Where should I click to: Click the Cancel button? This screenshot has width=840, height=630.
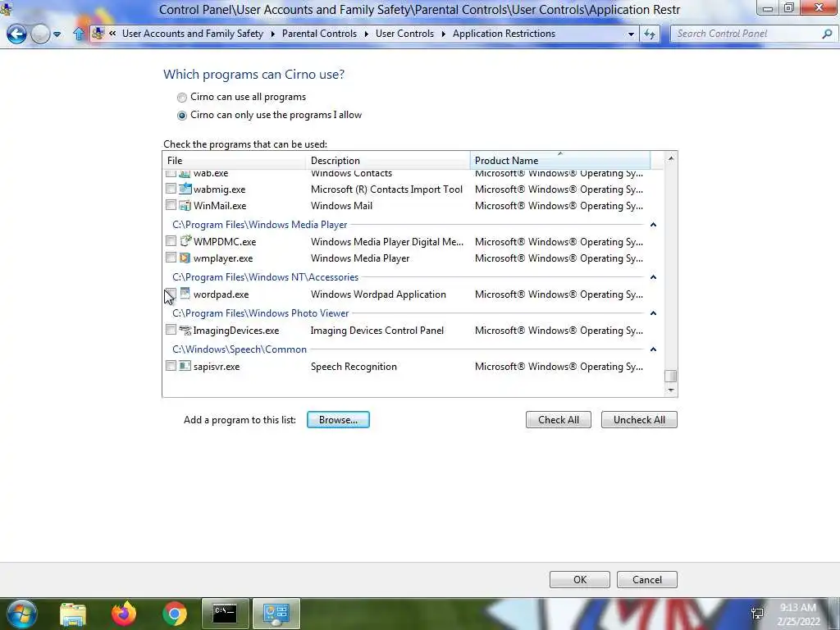click(647, 580)
